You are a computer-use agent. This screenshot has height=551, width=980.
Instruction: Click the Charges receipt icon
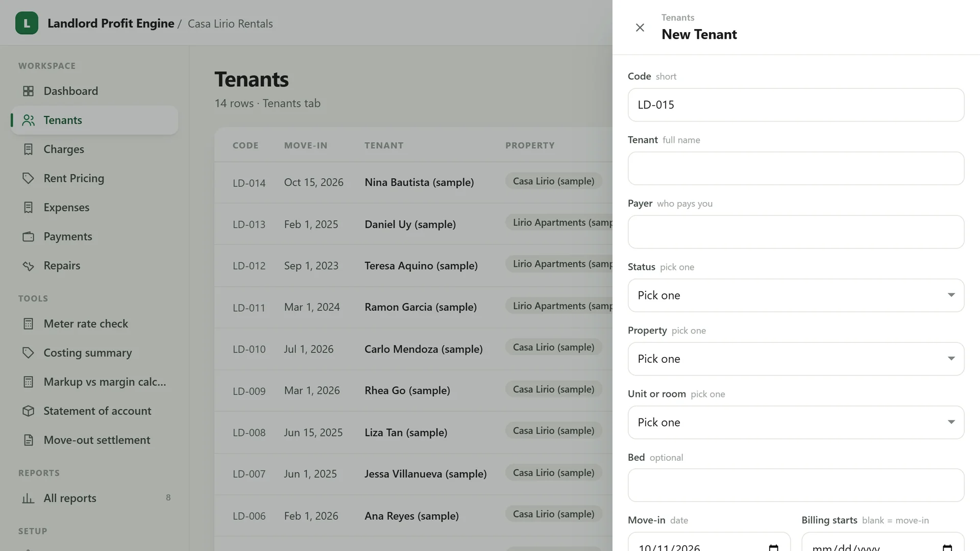coord(29,149)
